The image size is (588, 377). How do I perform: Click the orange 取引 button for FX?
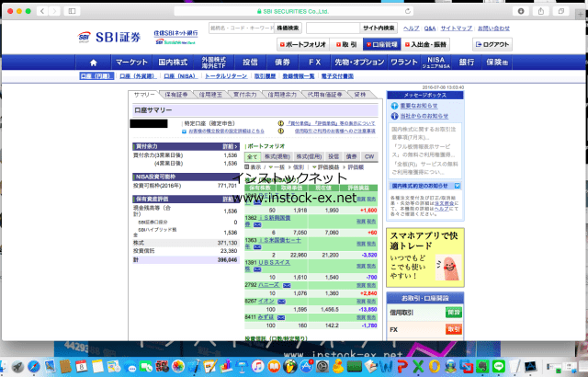(453, 329)
